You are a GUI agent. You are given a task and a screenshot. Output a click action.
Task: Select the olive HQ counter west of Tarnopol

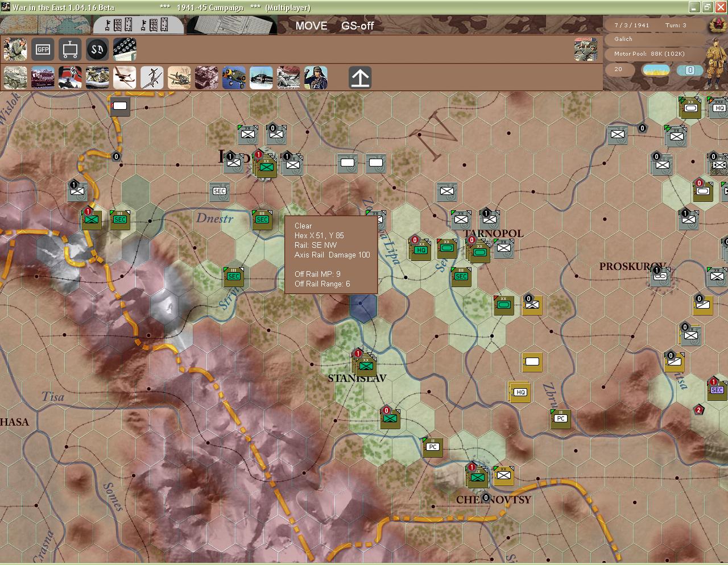point(421,250)
